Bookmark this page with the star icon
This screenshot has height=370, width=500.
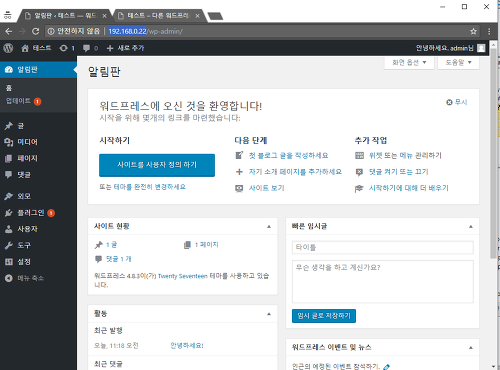[x=473, y=31]
